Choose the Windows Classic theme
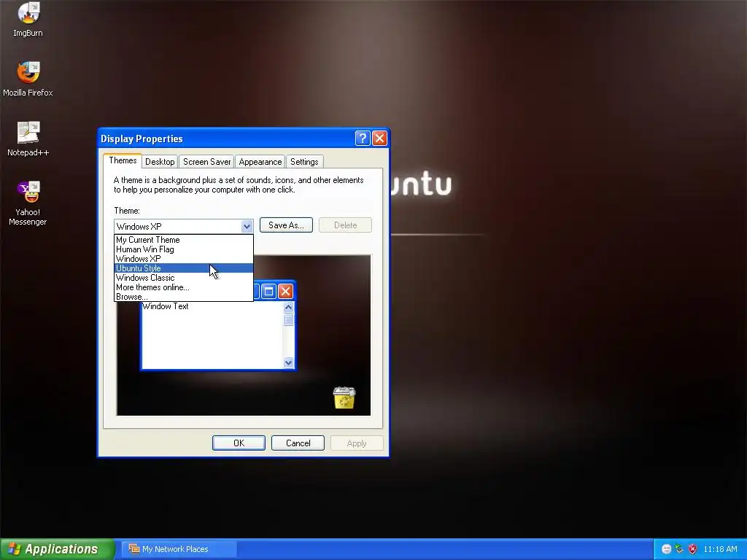 (x=183, y=278)
